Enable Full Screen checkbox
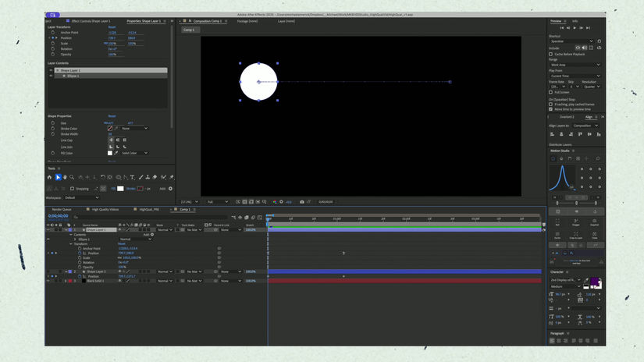644x362 pixels. click(x=551, y=92)
